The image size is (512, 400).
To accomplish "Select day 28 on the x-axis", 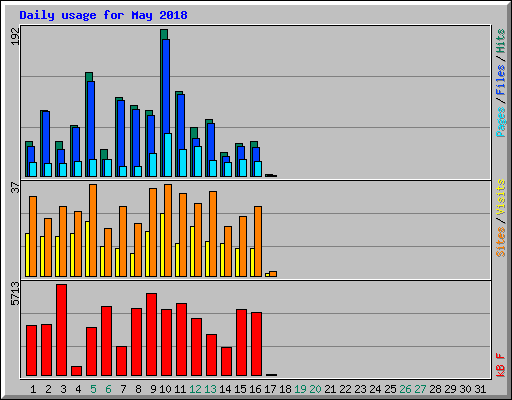I will click(x=435, y=389).
